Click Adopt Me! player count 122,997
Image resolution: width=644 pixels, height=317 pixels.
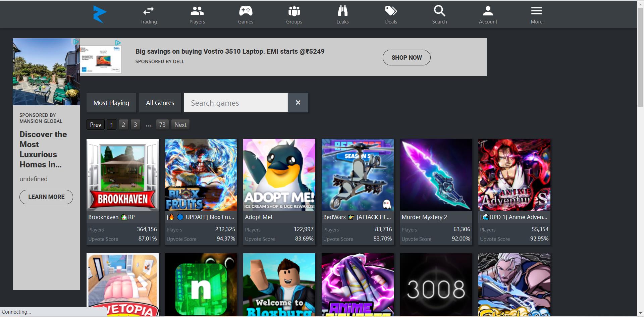(304, 229)
